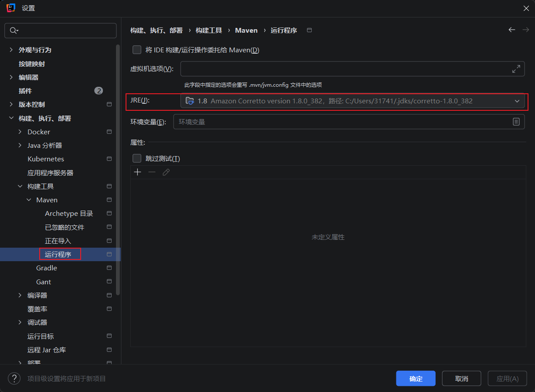Expand the 虚拟机选项 field editor
Image resolution: width=535 pixels, height=392 pixels.
point(516,69)
